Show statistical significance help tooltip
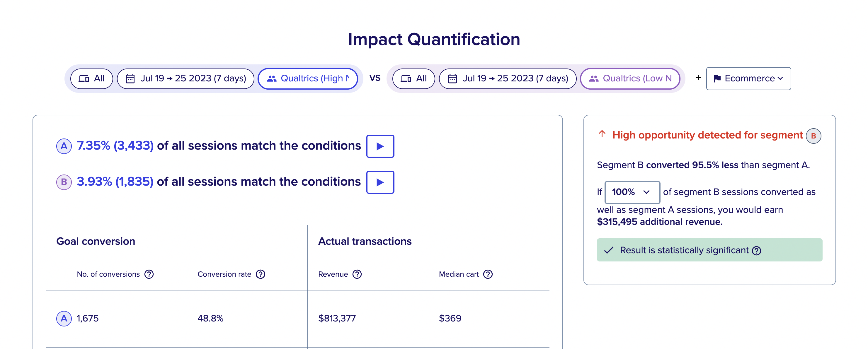 tap(756, 251)
